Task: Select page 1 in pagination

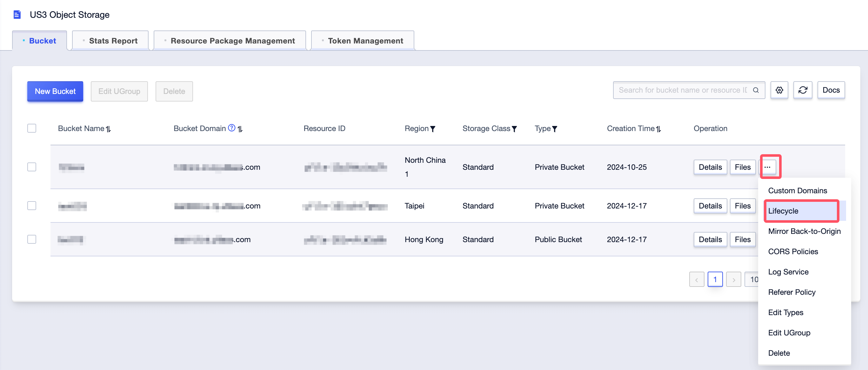Action: pyautogui.click(x=715, y=280)
